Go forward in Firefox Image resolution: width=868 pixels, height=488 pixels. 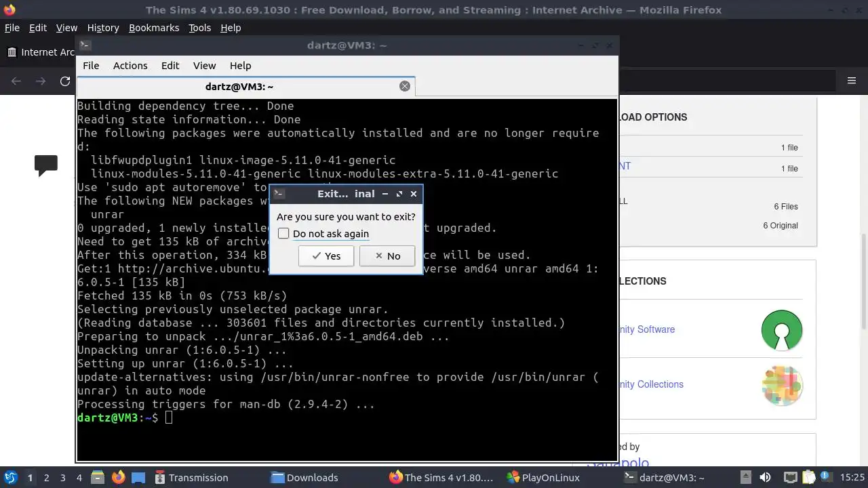point(41,81)
